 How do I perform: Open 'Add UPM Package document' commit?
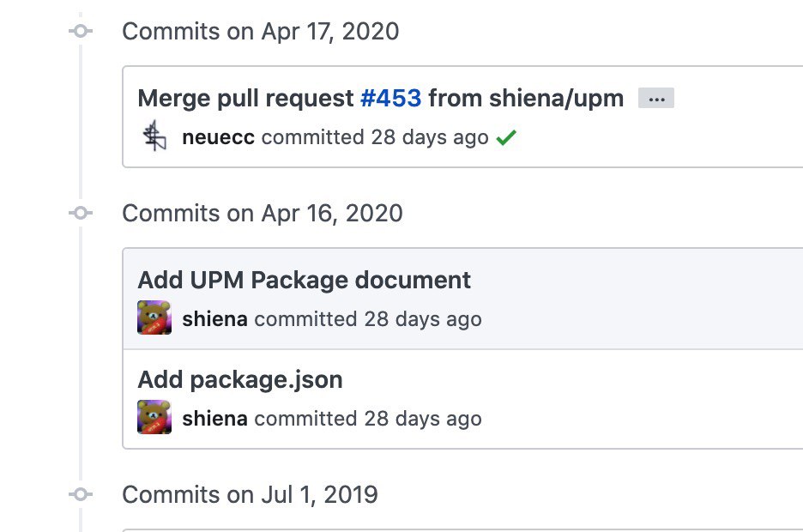tap(305, 280)
